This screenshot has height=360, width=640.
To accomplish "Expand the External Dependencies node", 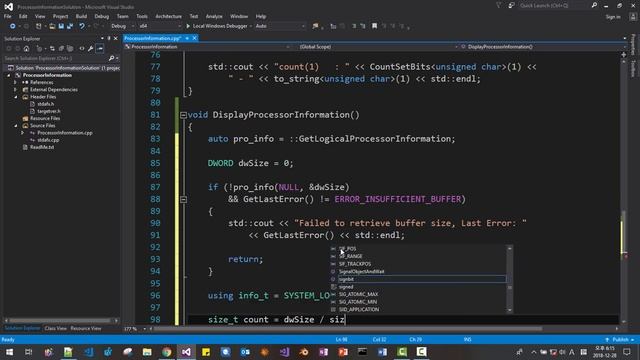I will click(x=16, y=90).
